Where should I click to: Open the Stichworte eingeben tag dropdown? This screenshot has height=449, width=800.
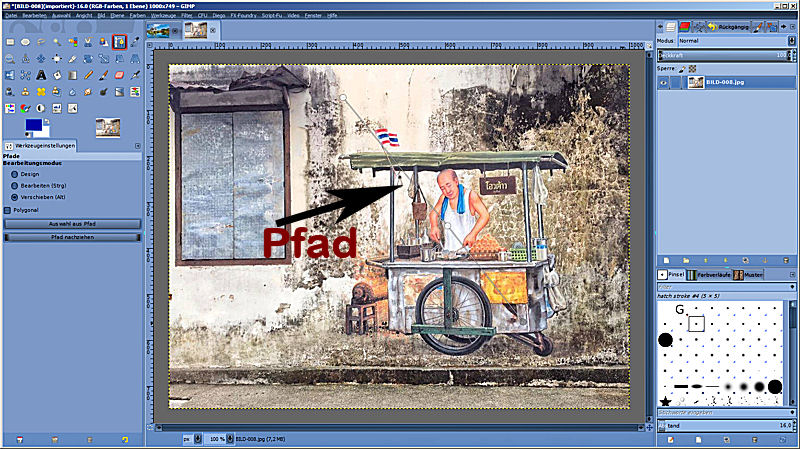click(792, 412)
